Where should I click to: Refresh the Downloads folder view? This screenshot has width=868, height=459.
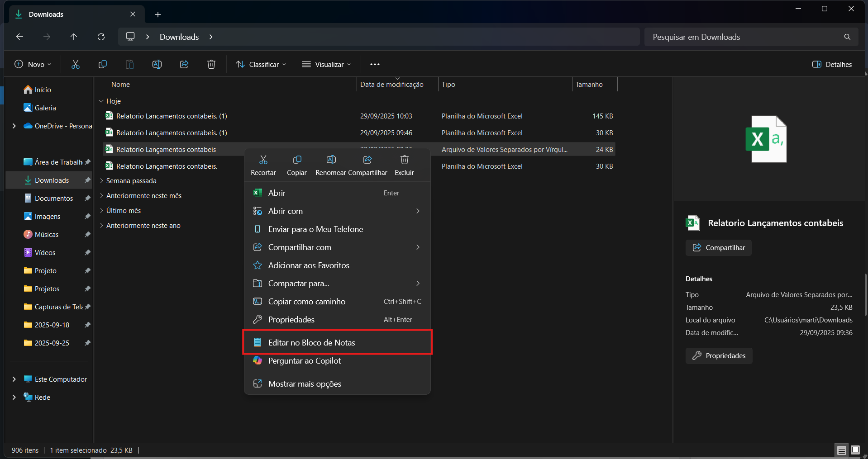(101, 37)
